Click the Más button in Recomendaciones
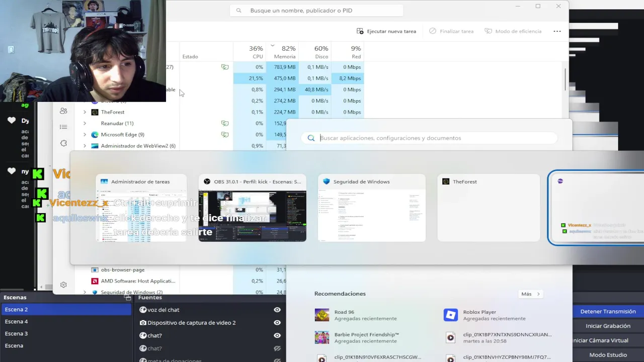 pos(530,294)
